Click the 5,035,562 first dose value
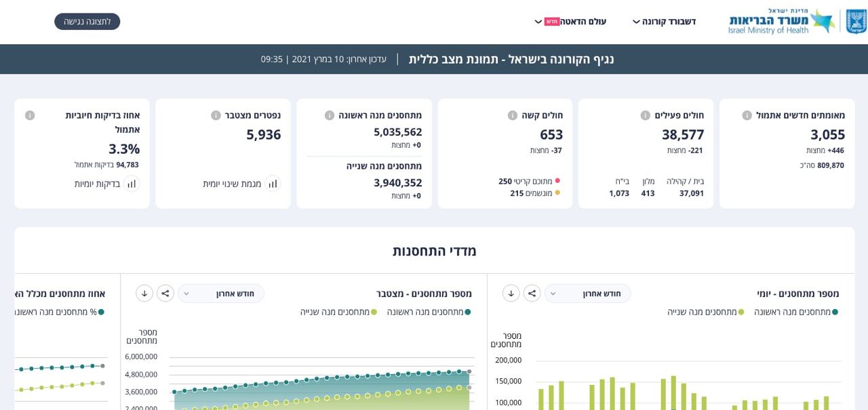The height and width of the screenshot is (410, 868). coord(398,132)
